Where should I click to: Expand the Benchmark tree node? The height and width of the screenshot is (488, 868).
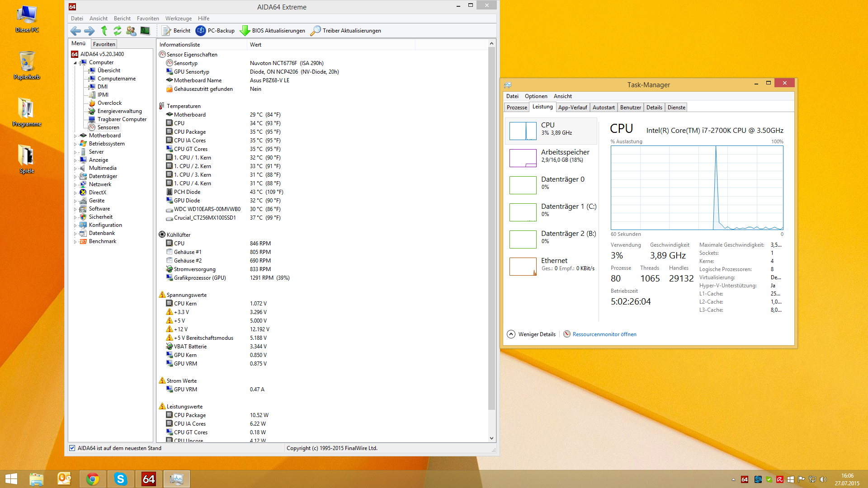click(x=75, y=242)
